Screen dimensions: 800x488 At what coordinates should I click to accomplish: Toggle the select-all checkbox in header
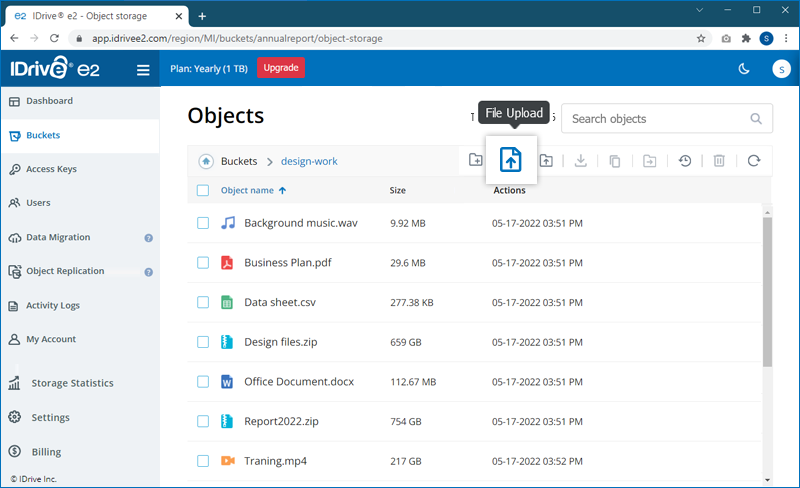click(x=203, y=190)
